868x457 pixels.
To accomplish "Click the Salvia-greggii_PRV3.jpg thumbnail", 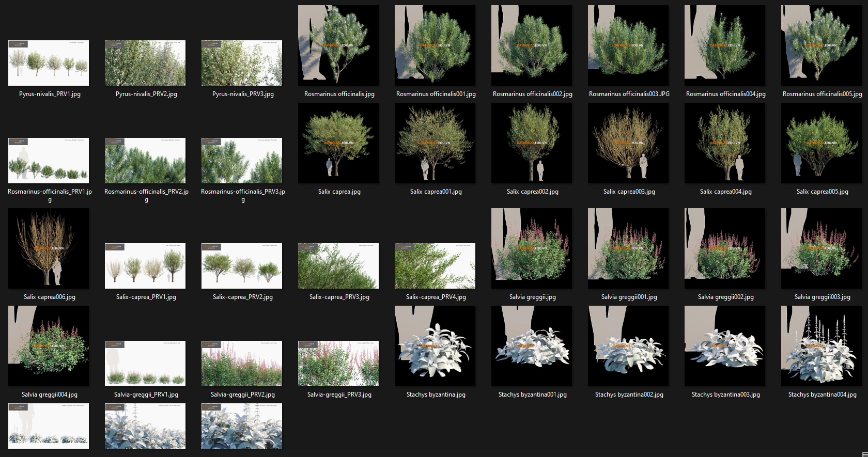I will (x=338, y=364).
